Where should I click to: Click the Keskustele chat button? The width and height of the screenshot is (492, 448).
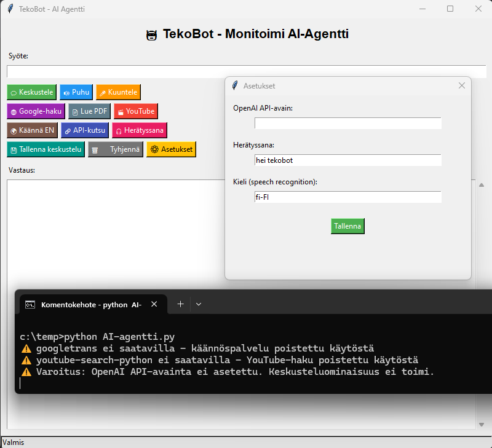coord(31,93)
